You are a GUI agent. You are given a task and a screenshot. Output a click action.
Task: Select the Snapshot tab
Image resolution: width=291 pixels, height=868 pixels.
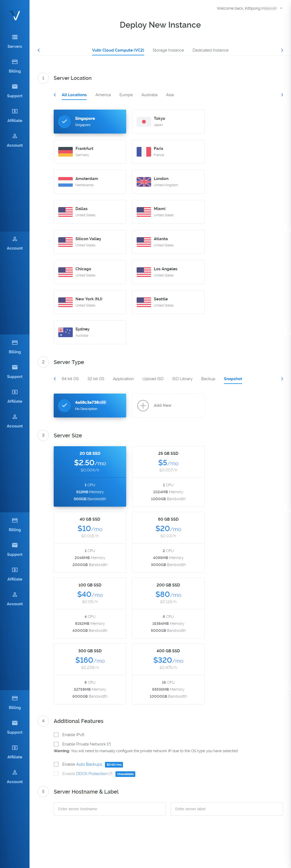pos(233,379)
